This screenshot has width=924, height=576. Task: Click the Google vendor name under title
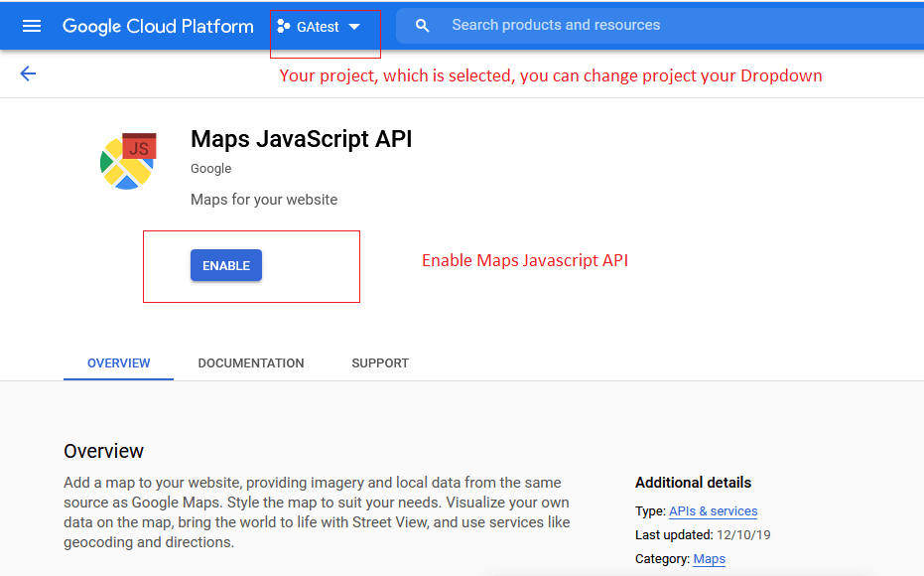tap(210, 169)
